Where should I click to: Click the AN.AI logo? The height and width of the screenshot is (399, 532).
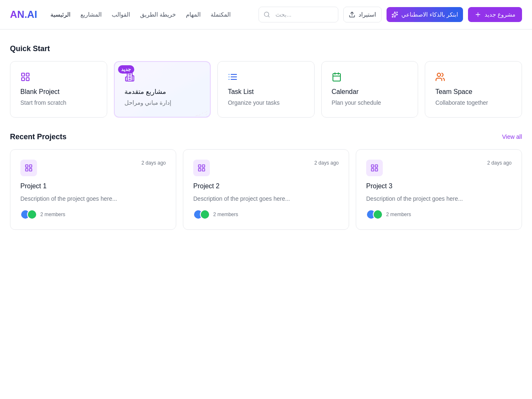(x=24, y=15)
